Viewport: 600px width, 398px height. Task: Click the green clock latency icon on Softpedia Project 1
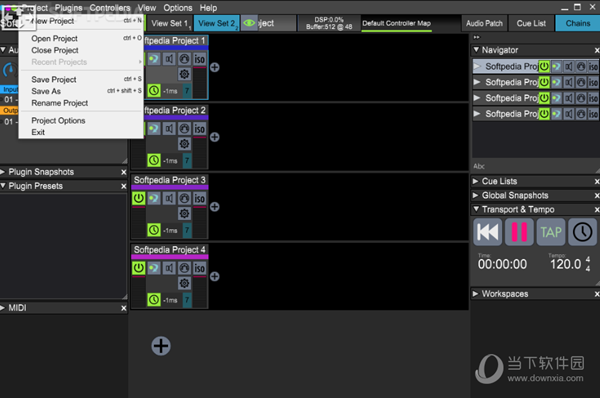point(154,91)
